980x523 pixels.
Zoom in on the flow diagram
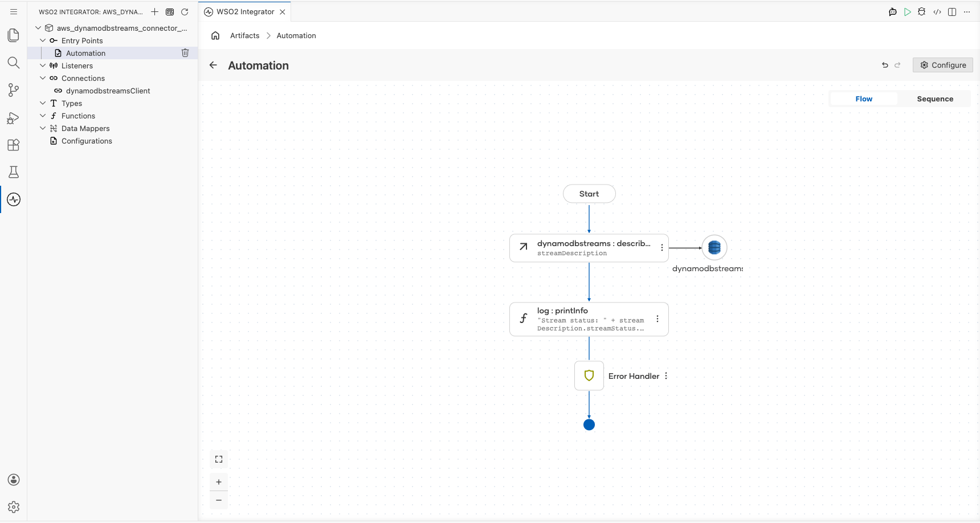(x=219, y=482)
